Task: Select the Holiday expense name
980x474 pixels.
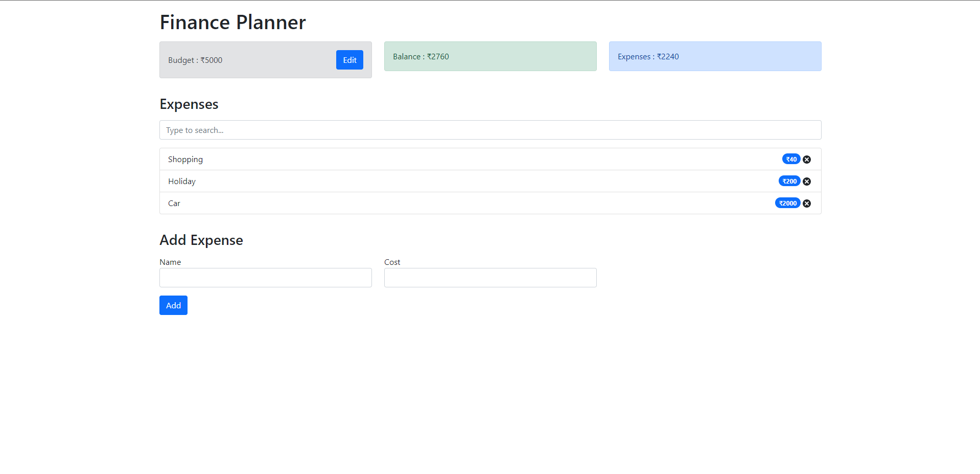Action: click(x=182, y=182)
